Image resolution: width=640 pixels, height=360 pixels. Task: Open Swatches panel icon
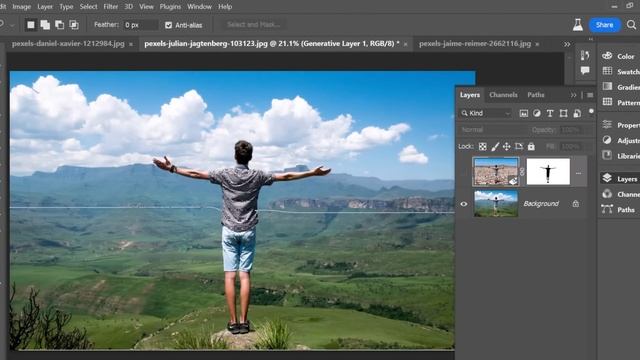607,71
